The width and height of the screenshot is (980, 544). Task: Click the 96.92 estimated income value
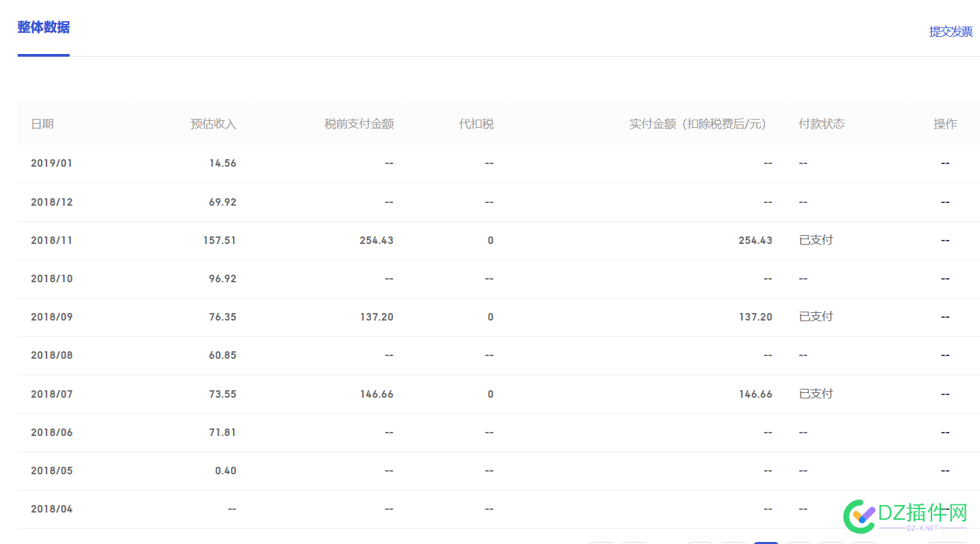click(x=223, y=279)
